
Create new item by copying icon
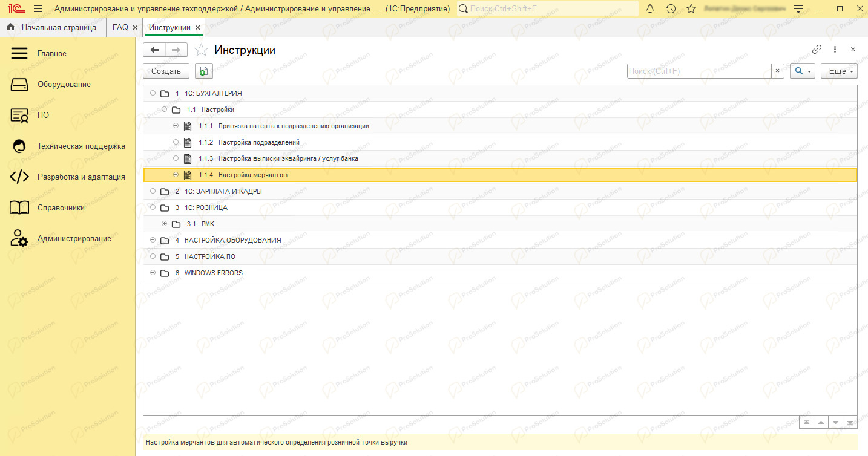[x=204, y=71]
